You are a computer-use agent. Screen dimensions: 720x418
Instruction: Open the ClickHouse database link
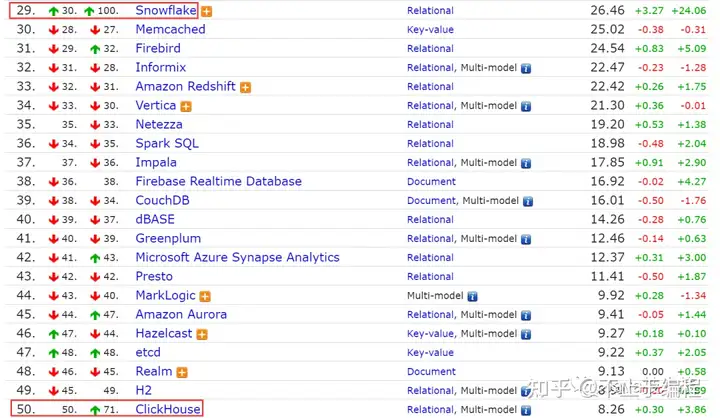tap(168, 409)
